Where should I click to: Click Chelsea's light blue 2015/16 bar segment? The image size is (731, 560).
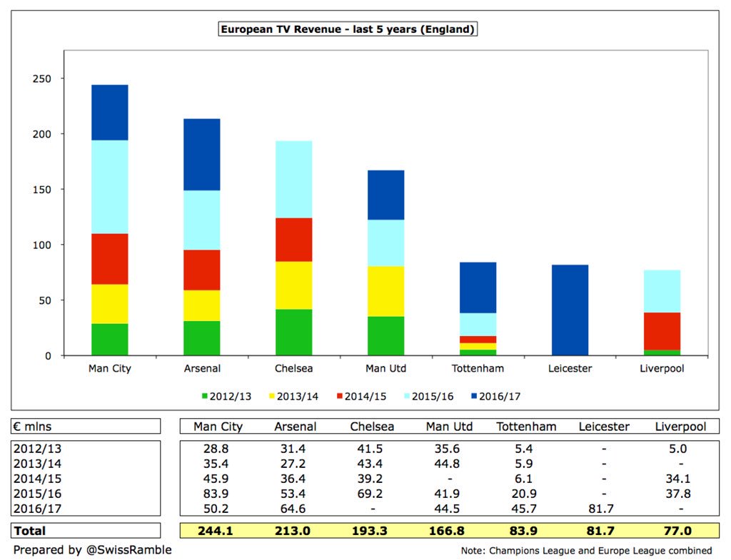pyautogui.click(x=293, y=179)
